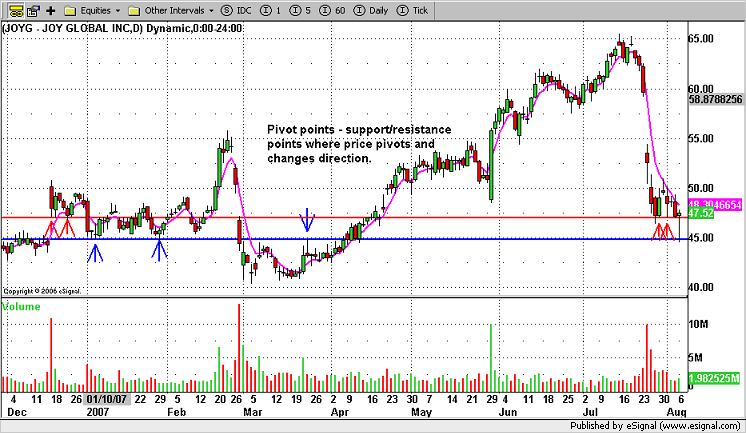Click the green 47.52 last price label
The width and height of the screenshot is (746, 433).
coord(701,214)
